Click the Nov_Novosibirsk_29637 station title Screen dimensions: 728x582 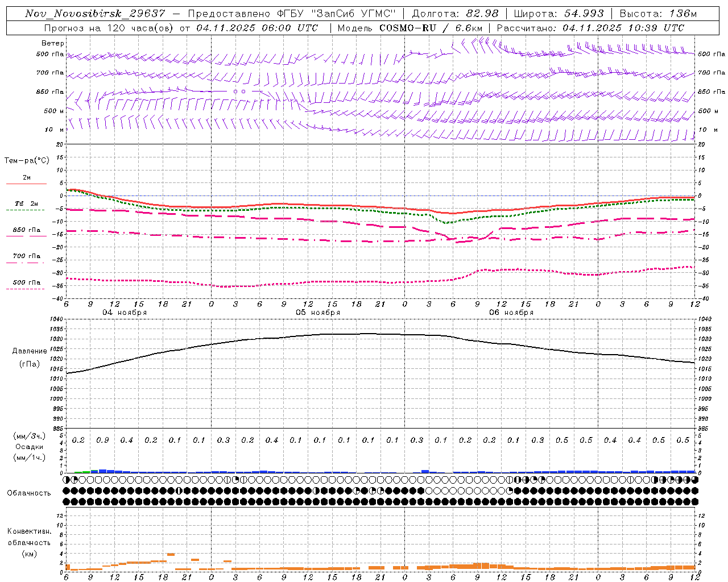pyautogui.click(x=95, y=14)
